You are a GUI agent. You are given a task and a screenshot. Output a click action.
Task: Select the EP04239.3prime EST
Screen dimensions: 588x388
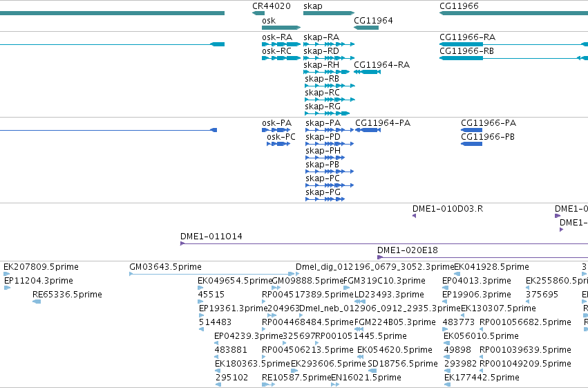tap(216, 343)
